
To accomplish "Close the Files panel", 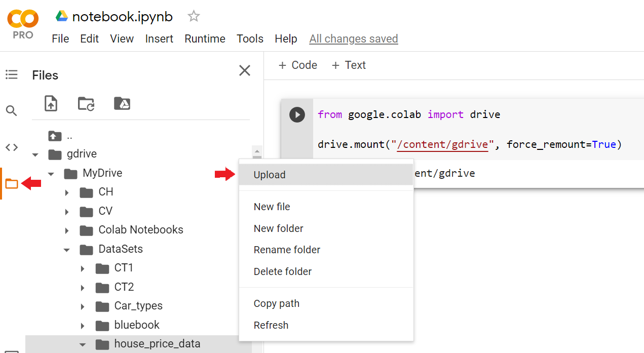I will 245,70.
